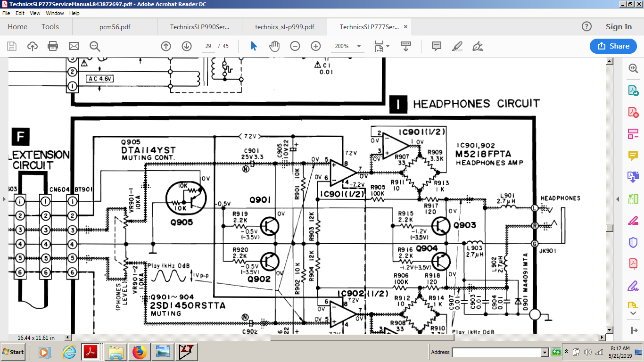The height and width of the screenshot is (362, 644).
Task: Go to next page arrow
Action: click(x=187, y=46)
